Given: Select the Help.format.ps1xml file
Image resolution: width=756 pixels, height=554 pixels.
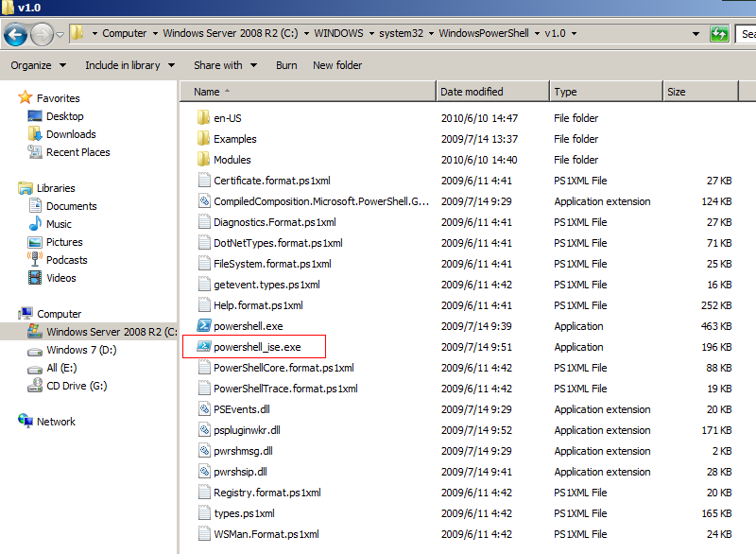Looking at the screenshot, I should tap(258, 305).
